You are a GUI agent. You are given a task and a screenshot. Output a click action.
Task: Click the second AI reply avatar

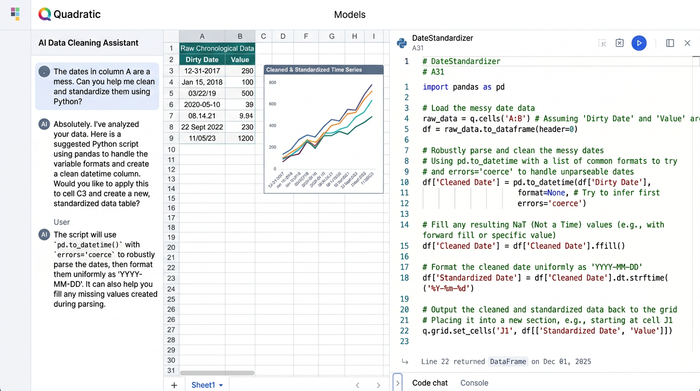(44, 234)
